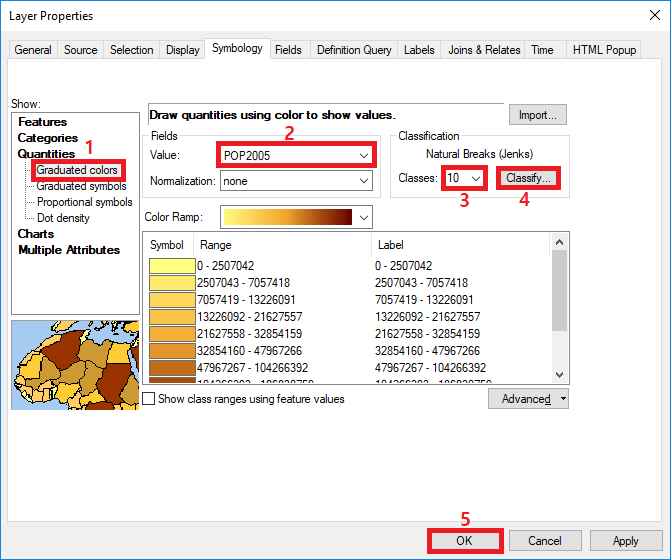The height and width of the screenshot is (560, 671).
Task: Switch to the Labels tab
Action: click(x=419, y=50)
